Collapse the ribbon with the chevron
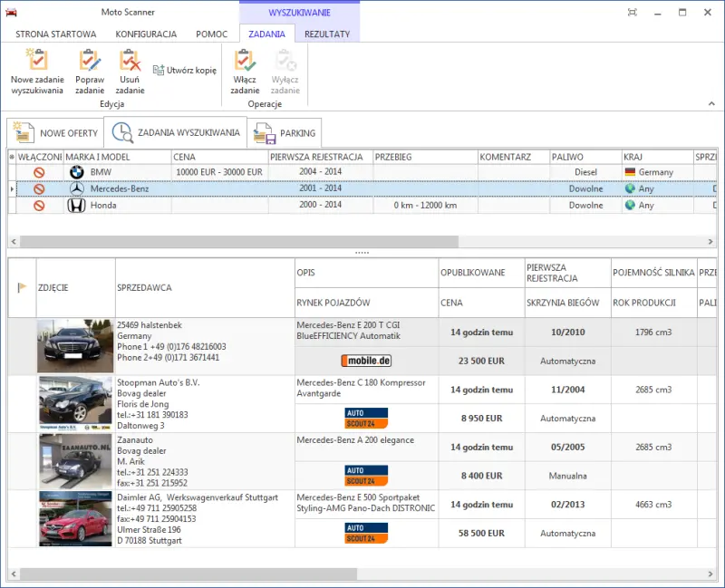 [711, 103]
